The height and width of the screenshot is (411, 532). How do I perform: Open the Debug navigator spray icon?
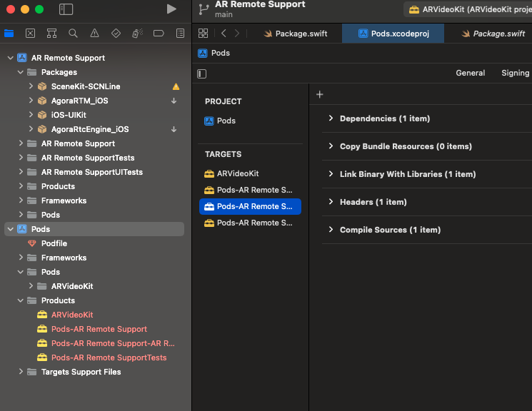coord(137,34)
